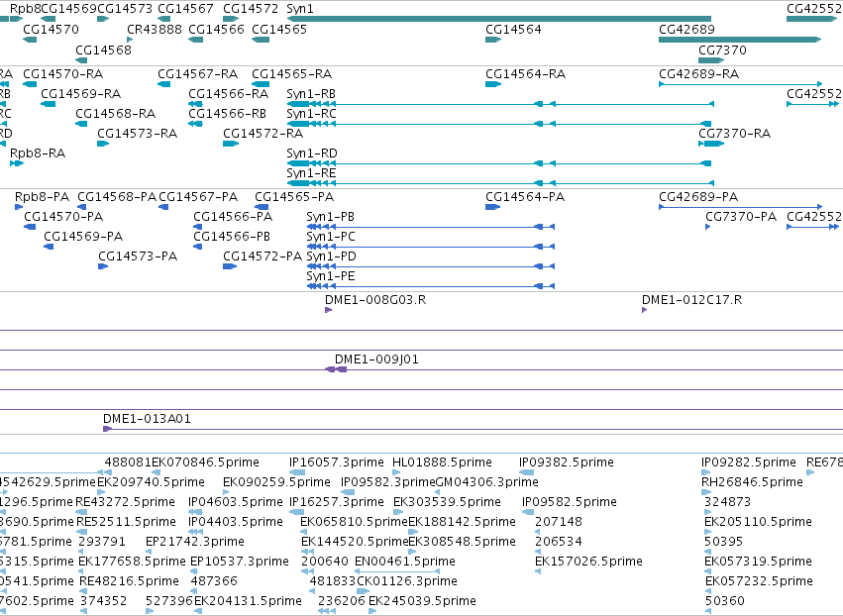
Task: Select the CG14567 gene label
Action: click(185, 9)
